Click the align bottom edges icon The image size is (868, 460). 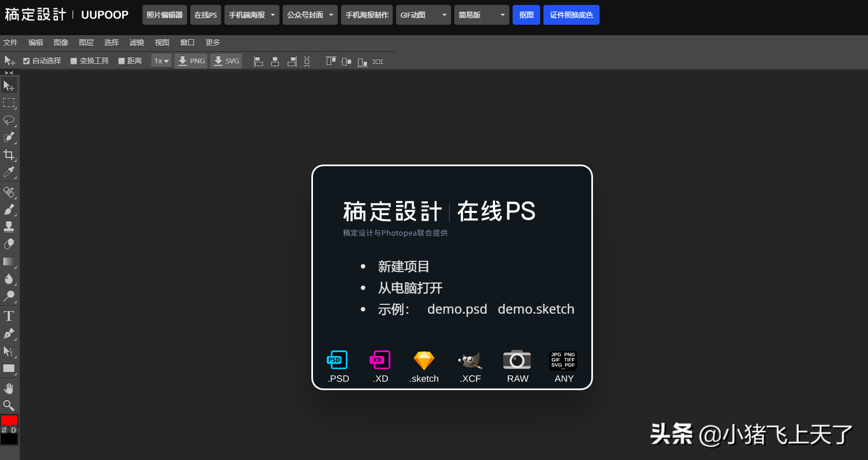click(x=362, y=62)
